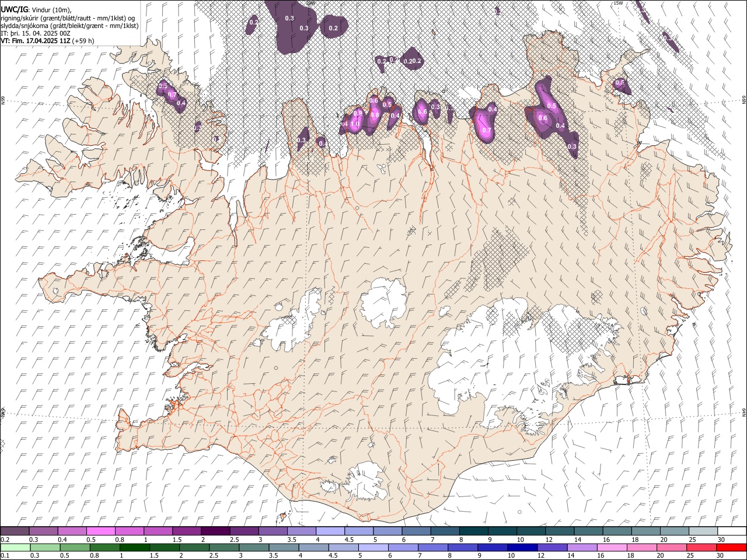Image resolution: width=747 pixels, height=560 pixels.
Task: Select the top legend row's swatch labeled 0.2
Action: click(x=15, y=531)
